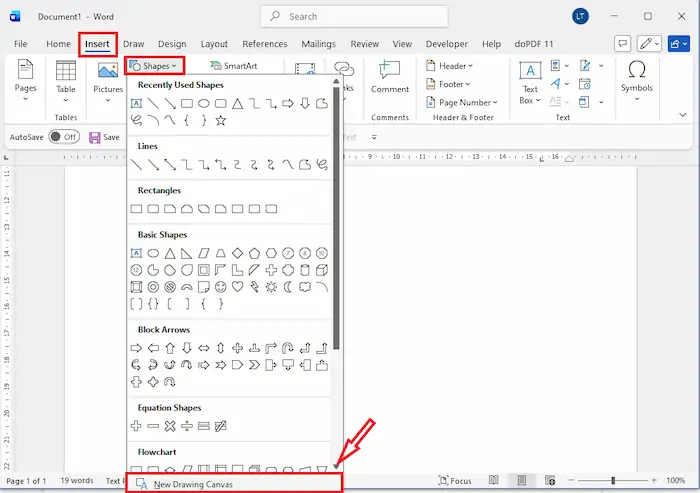Screen dimensions: 700x493
Task: Select the moon shape in Basic Shapes
Action: pyautogui.click(x=288, y=287)
